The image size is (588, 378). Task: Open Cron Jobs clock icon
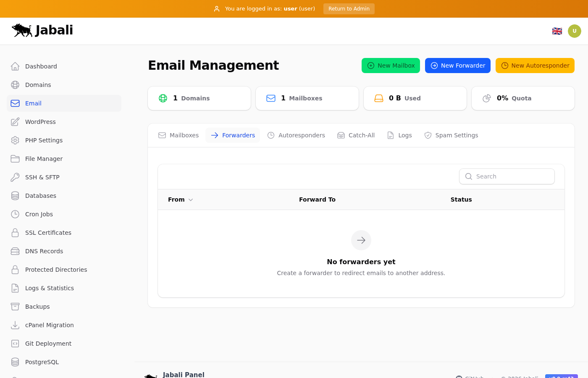click(15, 214)
